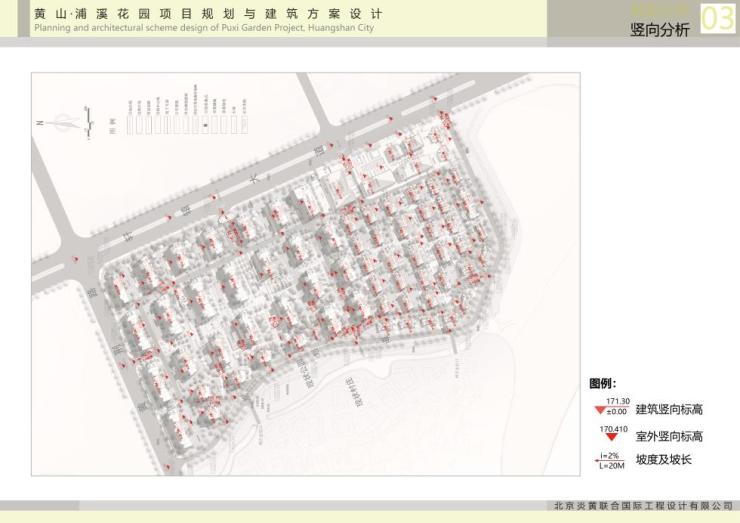This screenshot has width=740, height=523.
Task: Click the red triangle beside 室外竖向标高
Action: tap(611, 438)
